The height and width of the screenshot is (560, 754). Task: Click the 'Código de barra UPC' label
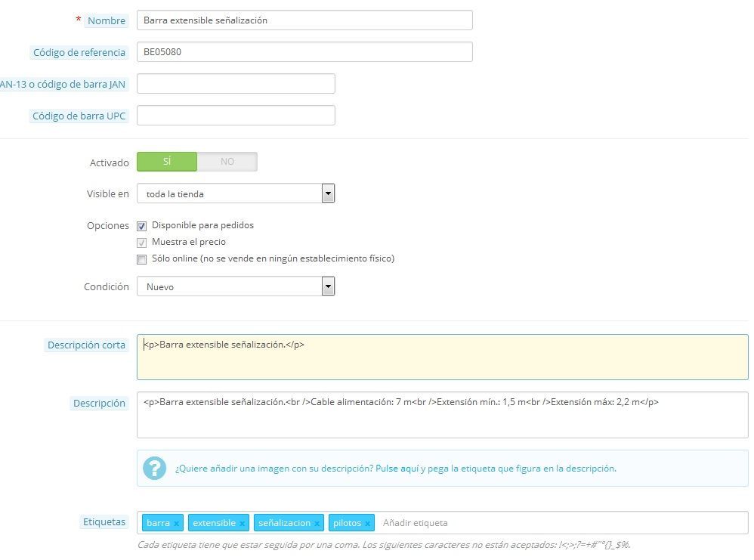79,116
